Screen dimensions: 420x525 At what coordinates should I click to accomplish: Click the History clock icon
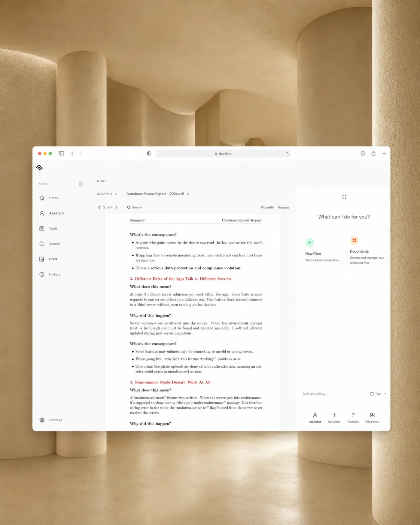42,274
